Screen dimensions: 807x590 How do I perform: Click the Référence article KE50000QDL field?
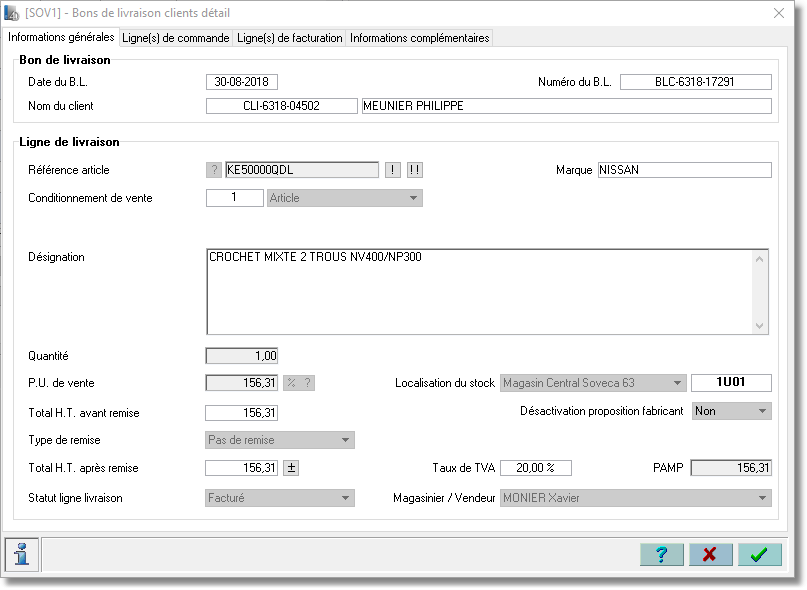pos(302,170)
